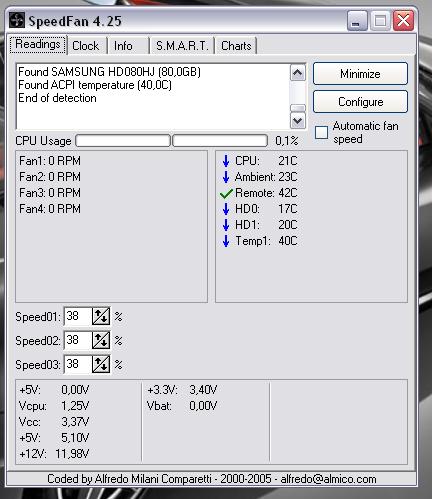Click the blue down arrow beside Ambient temperature
This screenshot has height=499, width=432.
pos(226,177)
